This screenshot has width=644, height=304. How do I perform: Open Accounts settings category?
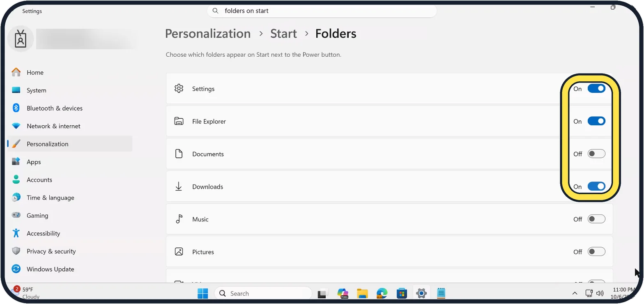pyautogui.click(x=70, y=180)
